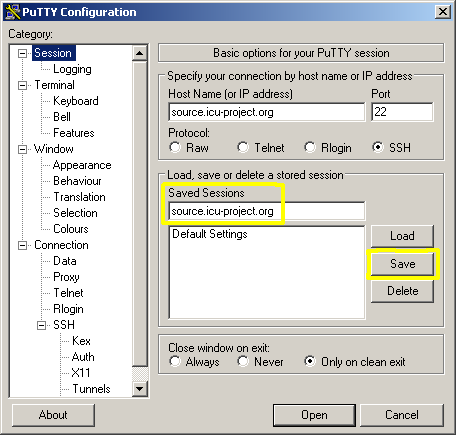Screen dimensions: 456x435
Task: Open Appearance settings category
Action: click(x=82, y=165)
